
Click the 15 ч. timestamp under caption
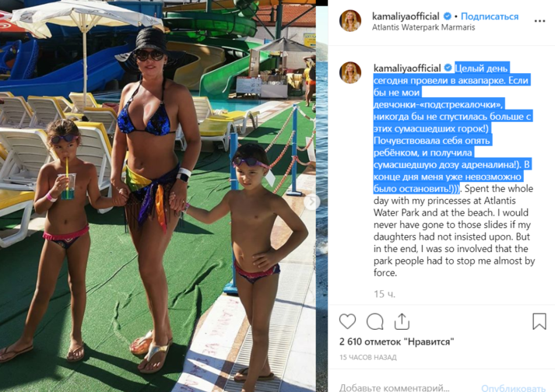pyautogui.click(x=385, y=294)
